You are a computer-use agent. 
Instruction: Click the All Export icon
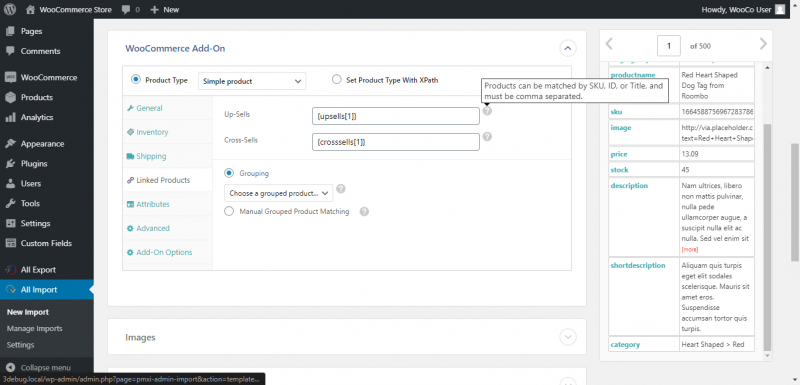10,270
